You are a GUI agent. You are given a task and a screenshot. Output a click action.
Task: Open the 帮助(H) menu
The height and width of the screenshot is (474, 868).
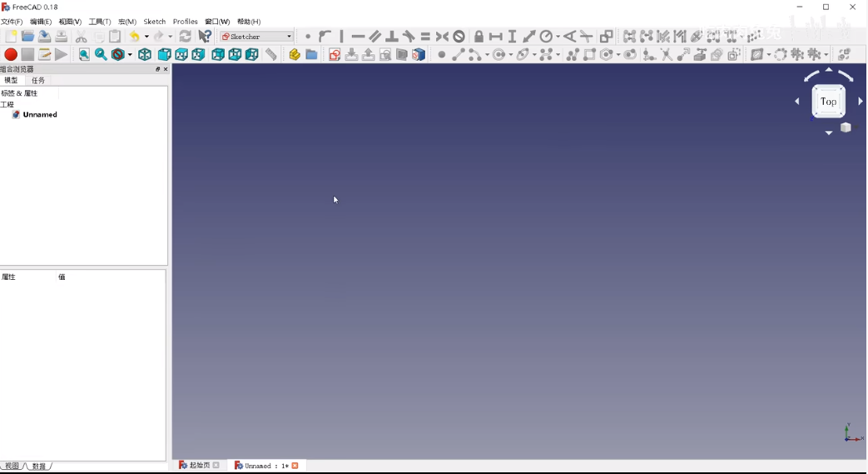[x=249, y=22]
